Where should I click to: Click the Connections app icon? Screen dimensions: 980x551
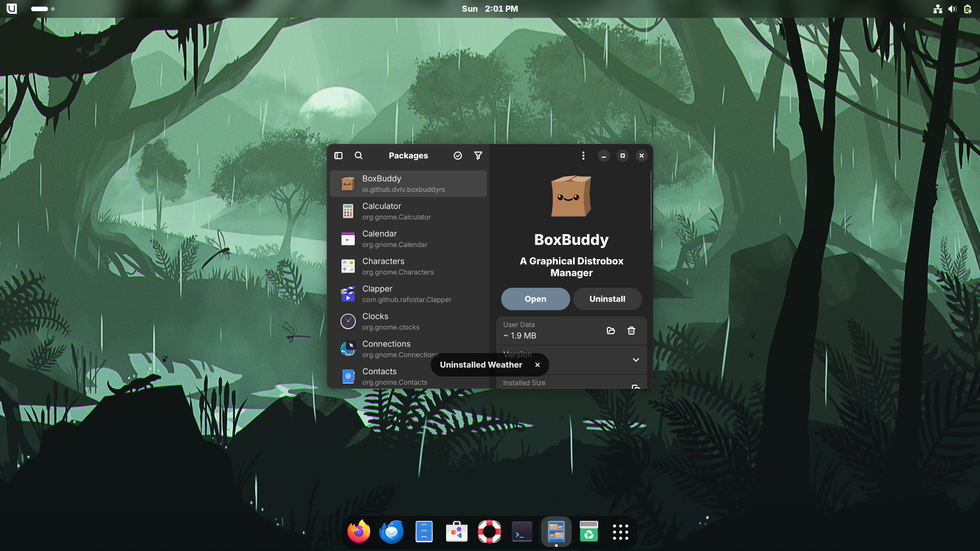tap(348, 349)
